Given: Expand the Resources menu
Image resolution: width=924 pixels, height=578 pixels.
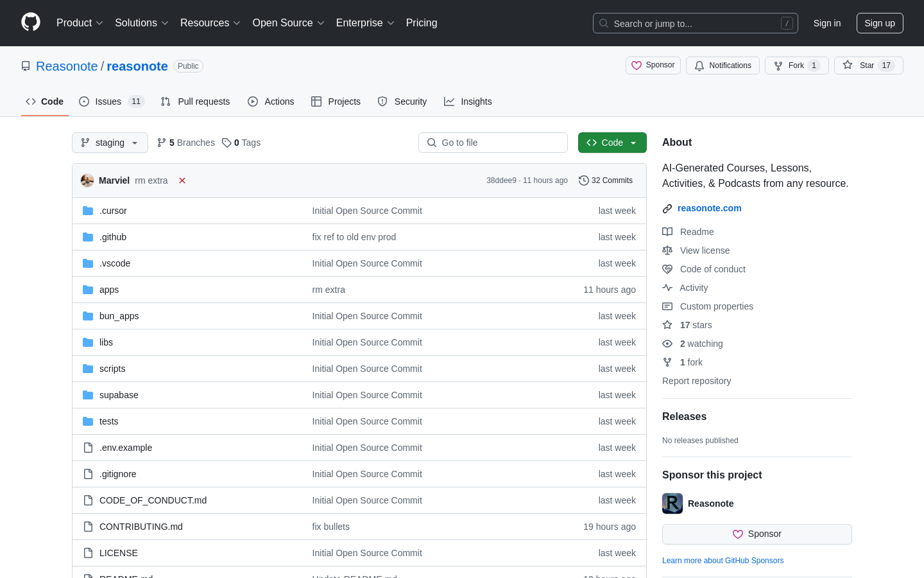Looking at the screenshot, I should point(210,23).
